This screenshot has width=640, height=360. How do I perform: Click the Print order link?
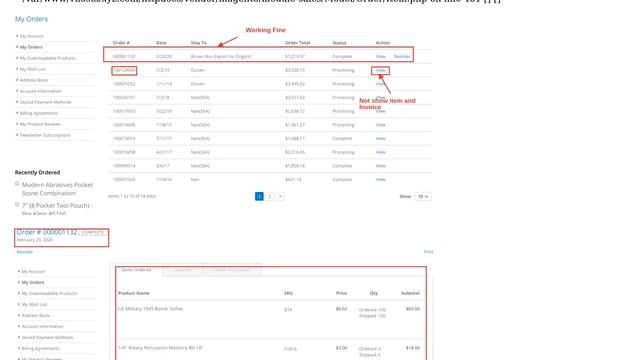[x=428, y=252]
